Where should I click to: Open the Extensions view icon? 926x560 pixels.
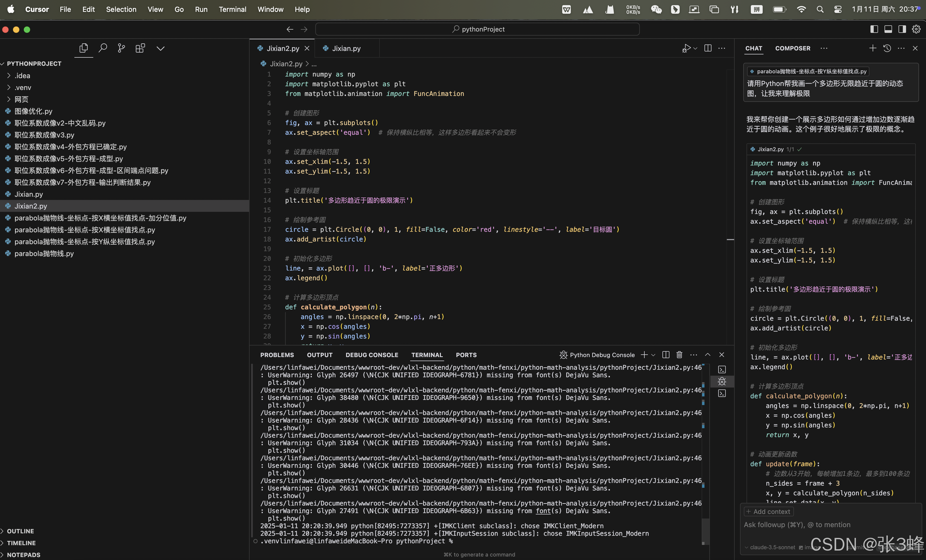[x=140, y=48]
